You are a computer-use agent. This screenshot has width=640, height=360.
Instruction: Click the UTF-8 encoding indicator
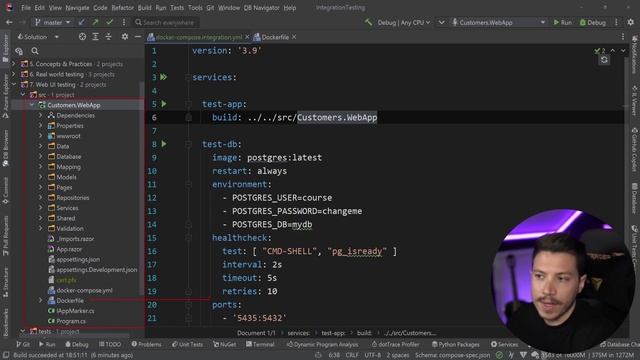(x=372, y=355)
